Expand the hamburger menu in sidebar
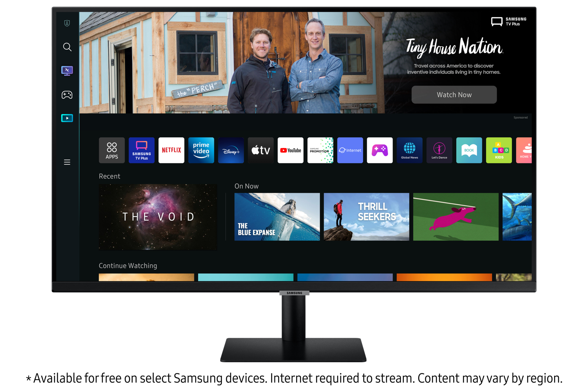Screen dimensions: 588x392 click(67, 162)
